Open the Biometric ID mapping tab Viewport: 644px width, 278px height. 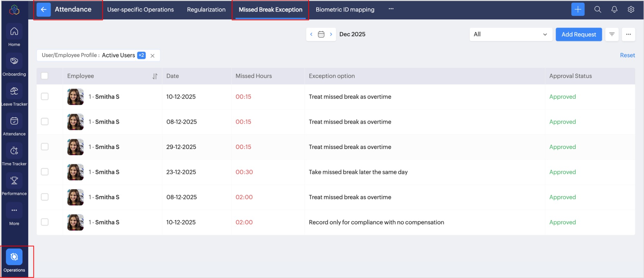pyautogui.click(x=345, y=10)
